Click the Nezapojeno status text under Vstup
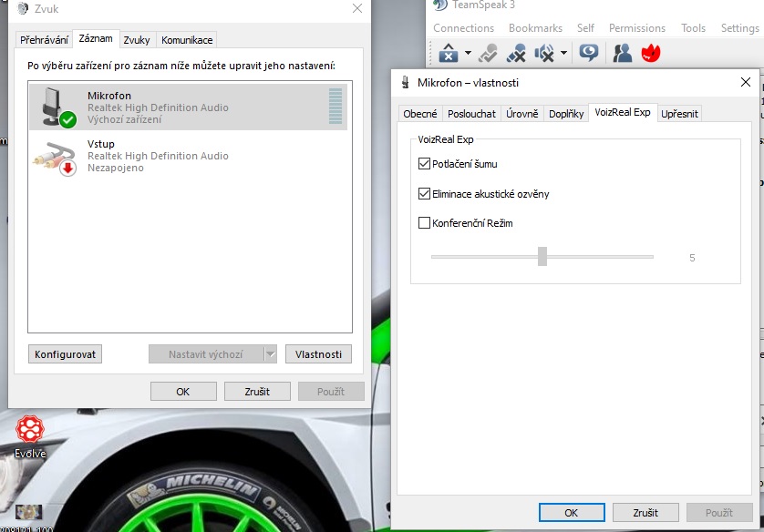Viewport: 764px width, 532px height. coord(116,168)
